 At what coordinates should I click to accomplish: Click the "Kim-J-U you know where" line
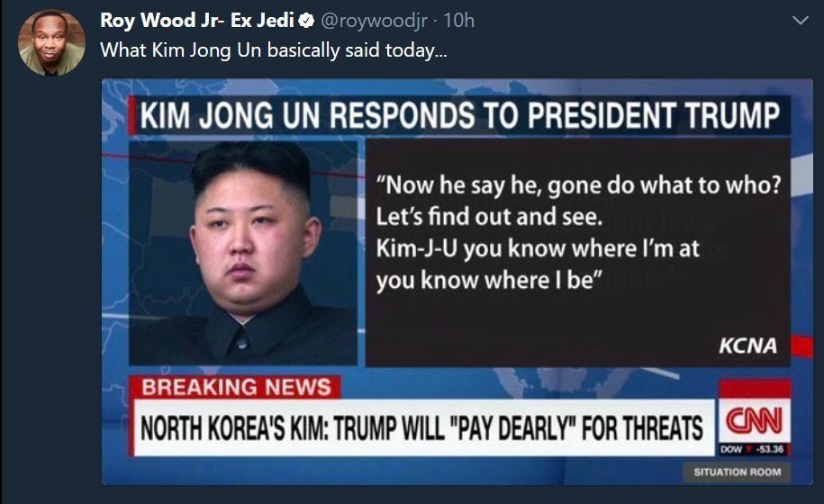click(x=538, y=248)
